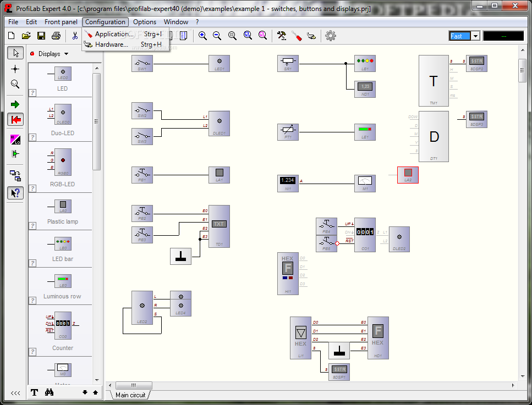Open the ? help menu

pos(197,21)
